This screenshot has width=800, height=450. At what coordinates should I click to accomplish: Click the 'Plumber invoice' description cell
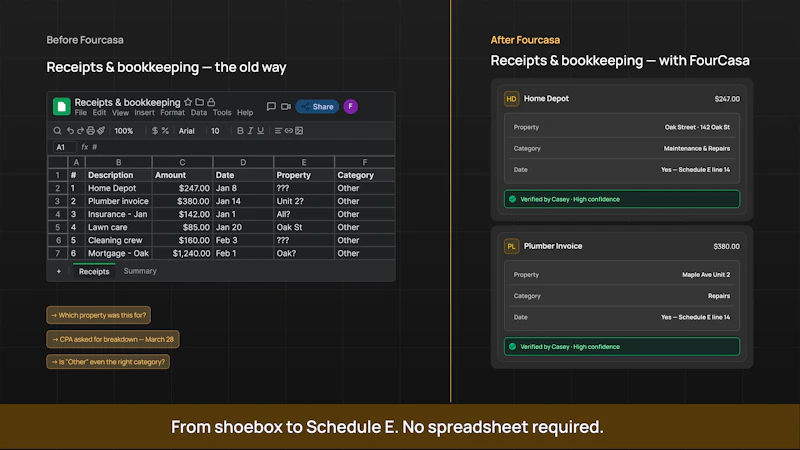click(x=118, y=201)
